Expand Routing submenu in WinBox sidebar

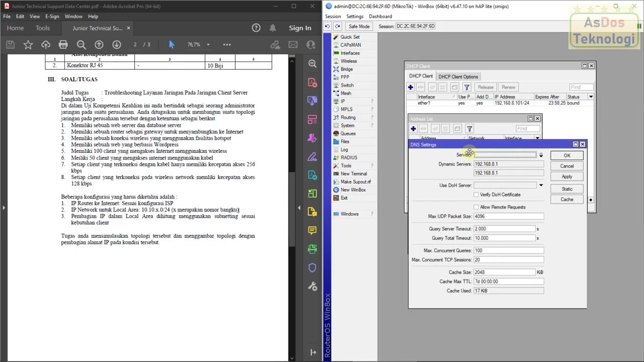pyautogui.click(x=372, y=118)
